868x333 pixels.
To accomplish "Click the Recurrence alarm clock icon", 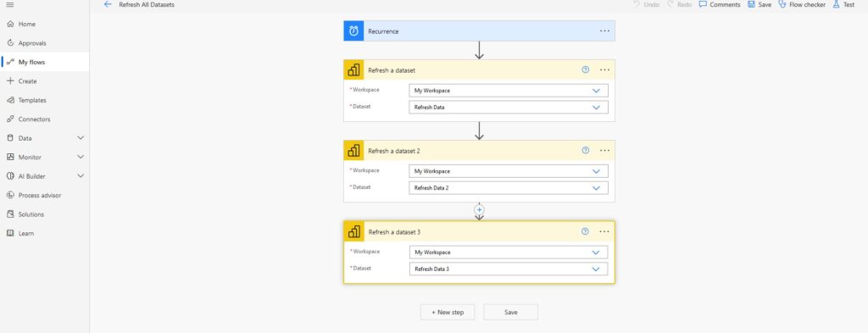I will tap(353, 31).
